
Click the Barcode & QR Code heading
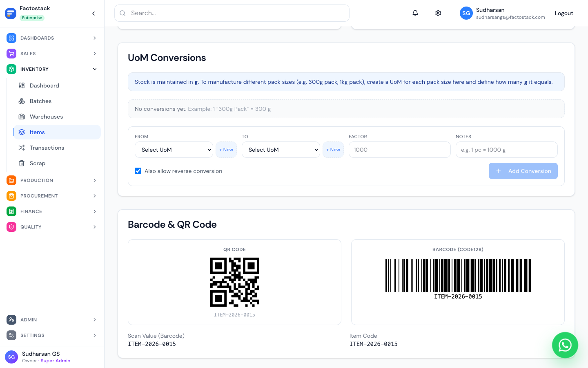(172, 224)
